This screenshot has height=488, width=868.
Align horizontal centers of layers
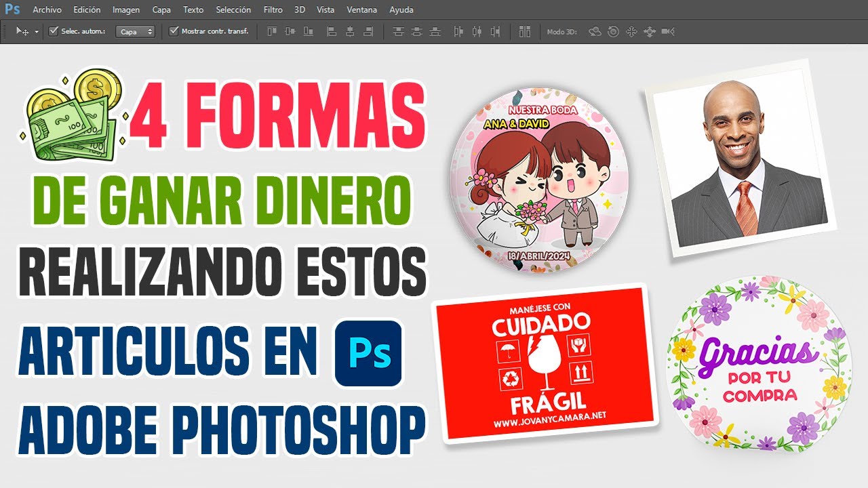(x=351, y=31)
